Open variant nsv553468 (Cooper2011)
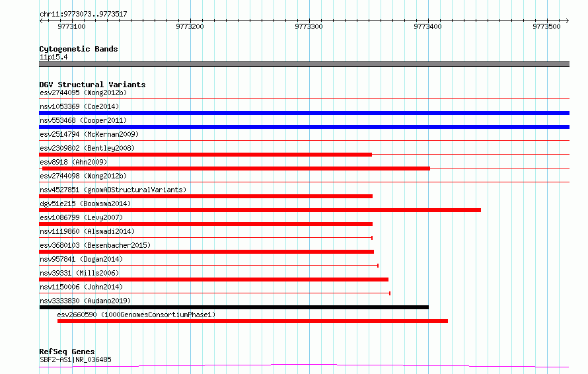588x374 pixels. pos(83,120)
